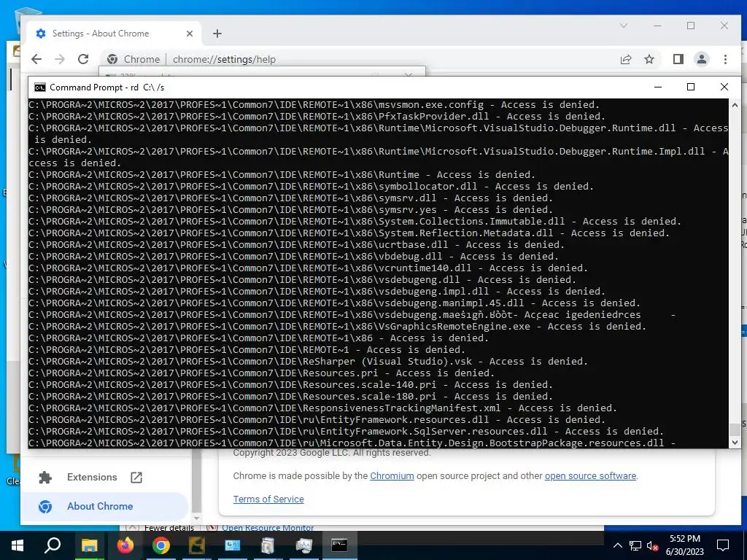Screen dimensions: 747x560
Task: Click the Command Prompt scrollbar thumb
Action: point(735,429)
